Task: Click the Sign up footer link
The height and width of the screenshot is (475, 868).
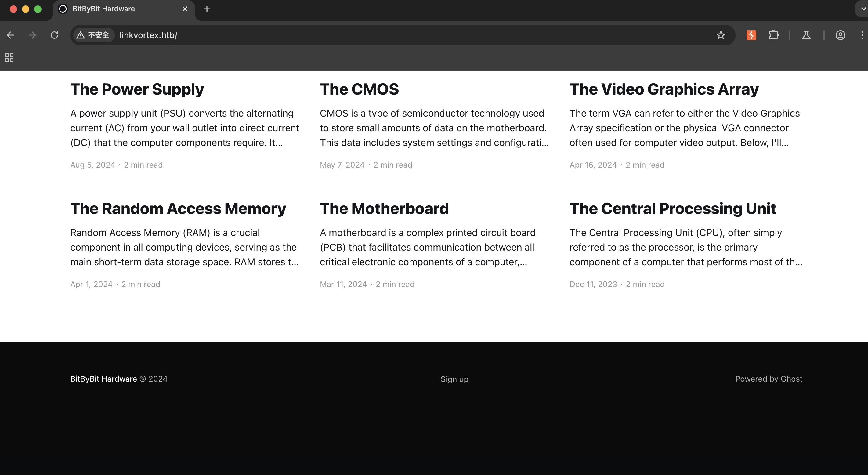Action: pos(454,379)
